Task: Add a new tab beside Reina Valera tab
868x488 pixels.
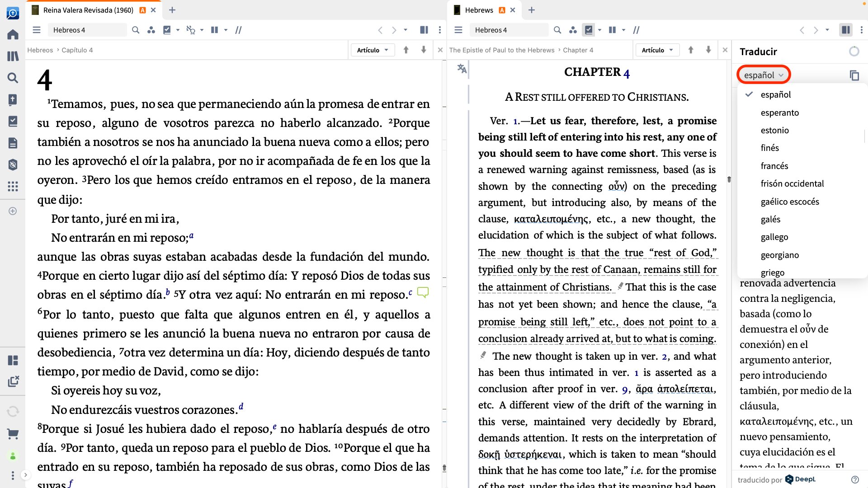Action: tap(172, 10)
